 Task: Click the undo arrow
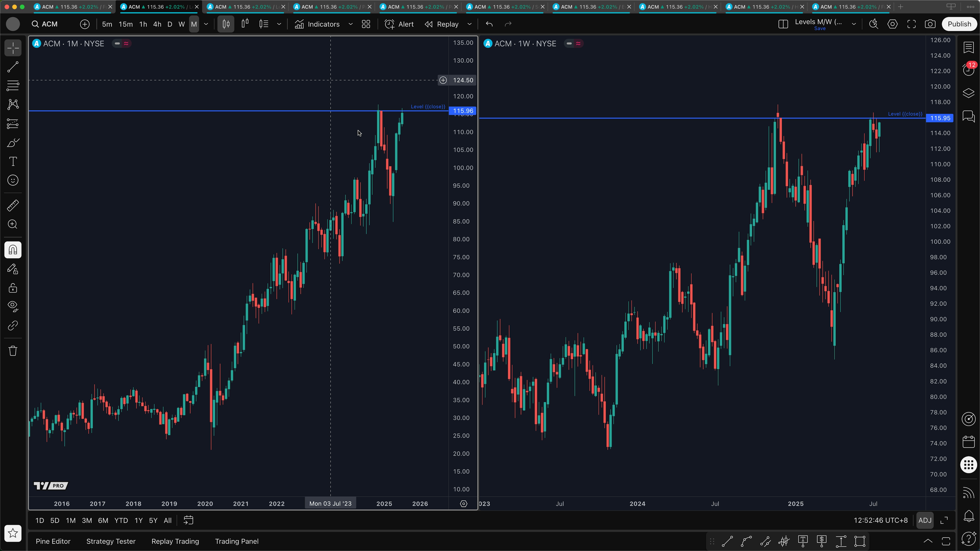coord(489,24)
